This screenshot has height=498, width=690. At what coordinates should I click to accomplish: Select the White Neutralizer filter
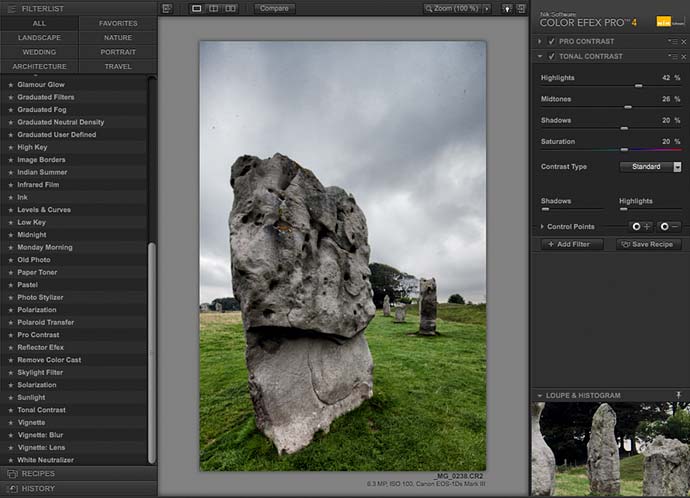tap(45, 460)
